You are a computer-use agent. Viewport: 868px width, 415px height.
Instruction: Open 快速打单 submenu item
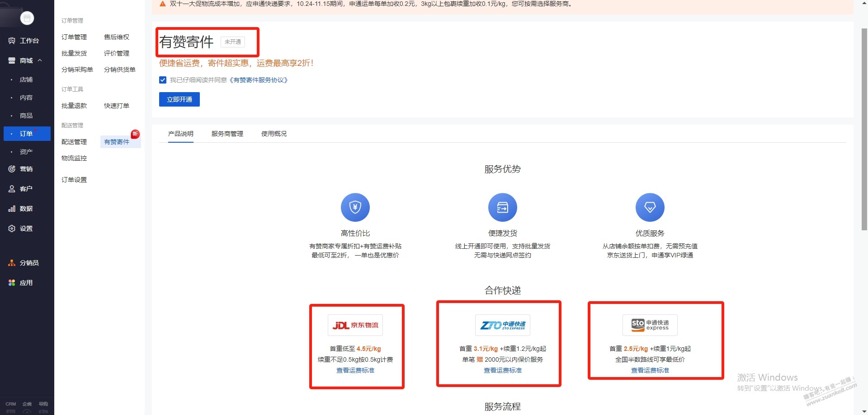pos(117,106)
